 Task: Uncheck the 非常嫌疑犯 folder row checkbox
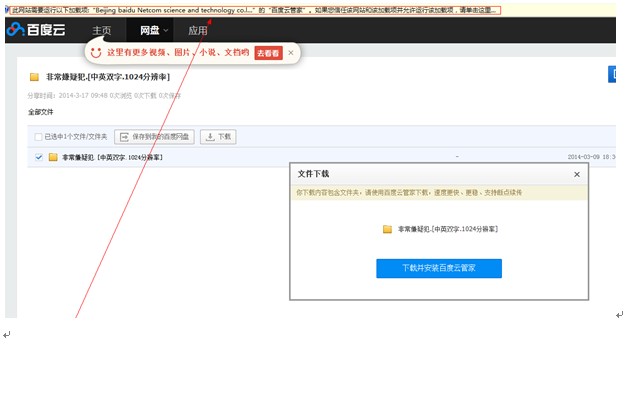39,157
